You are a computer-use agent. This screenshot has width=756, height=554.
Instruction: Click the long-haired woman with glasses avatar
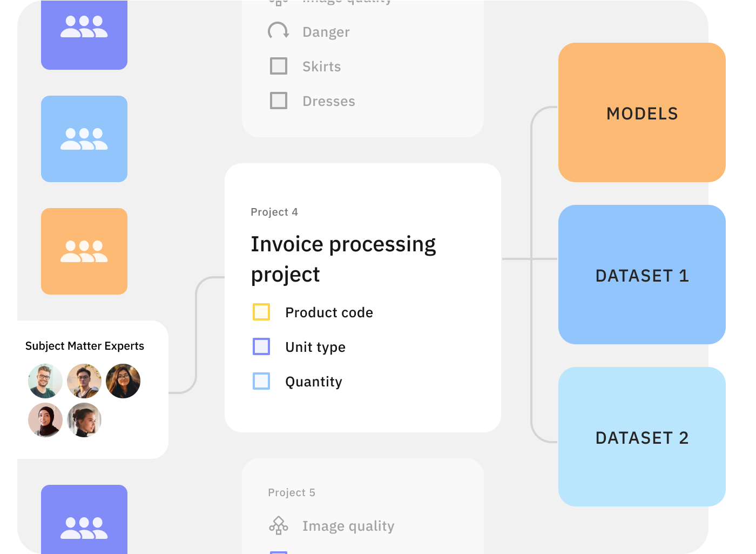(123, 381)
